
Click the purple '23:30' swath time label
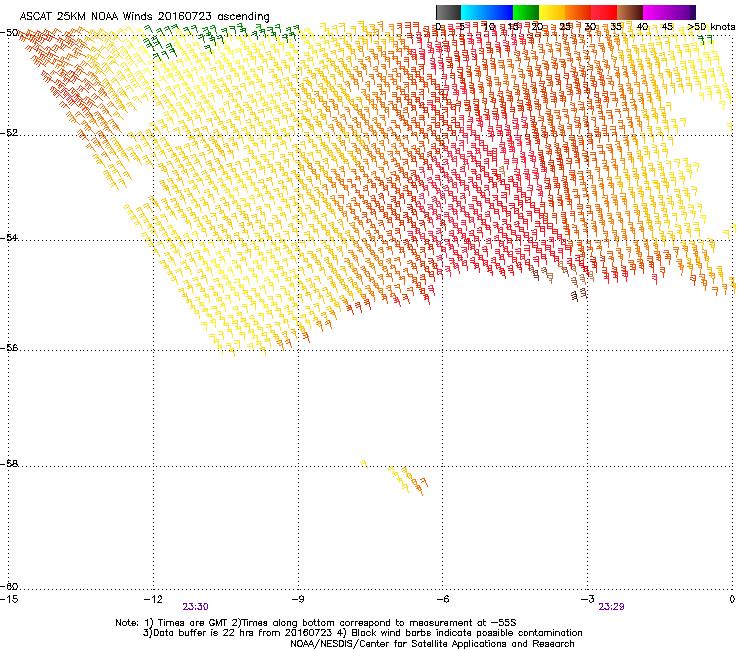pos(195,607)
